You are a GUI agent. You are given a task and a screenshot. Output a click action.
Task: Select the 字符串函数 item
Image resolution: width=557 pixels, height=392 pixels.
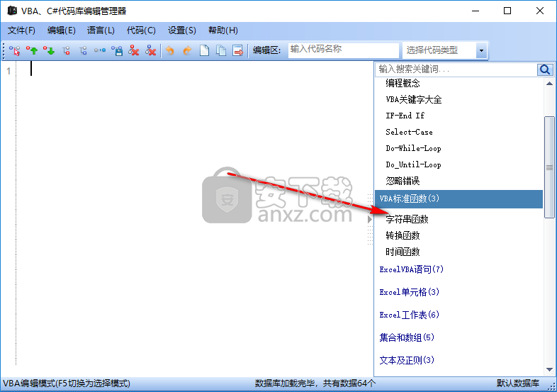(x=407, y=219)
